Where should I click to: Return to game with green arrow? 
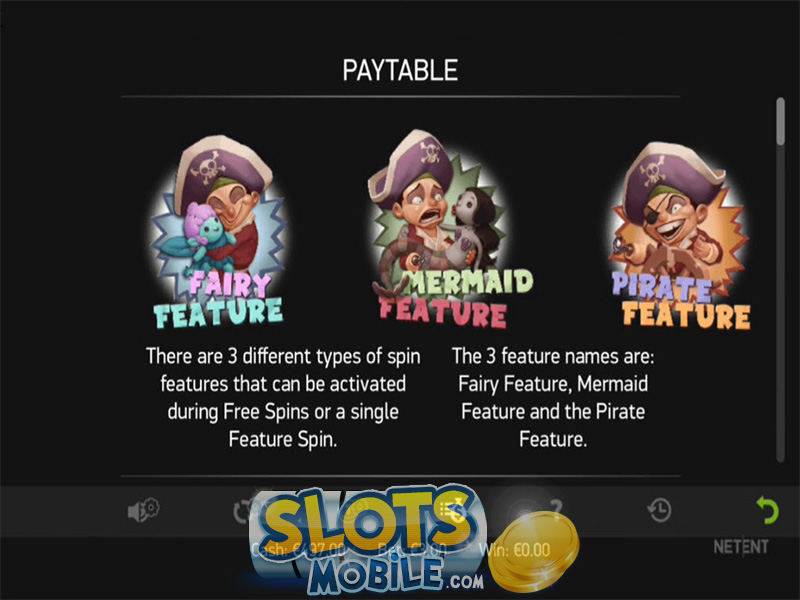click(767, 510)
